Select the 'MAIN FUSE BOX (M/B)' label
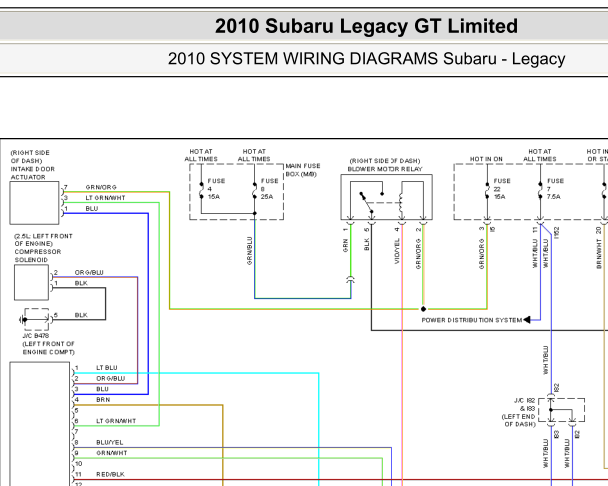Image resolution: width=608 pixels, height=486 pixels. pyautogui.click(x=303, y=170)
